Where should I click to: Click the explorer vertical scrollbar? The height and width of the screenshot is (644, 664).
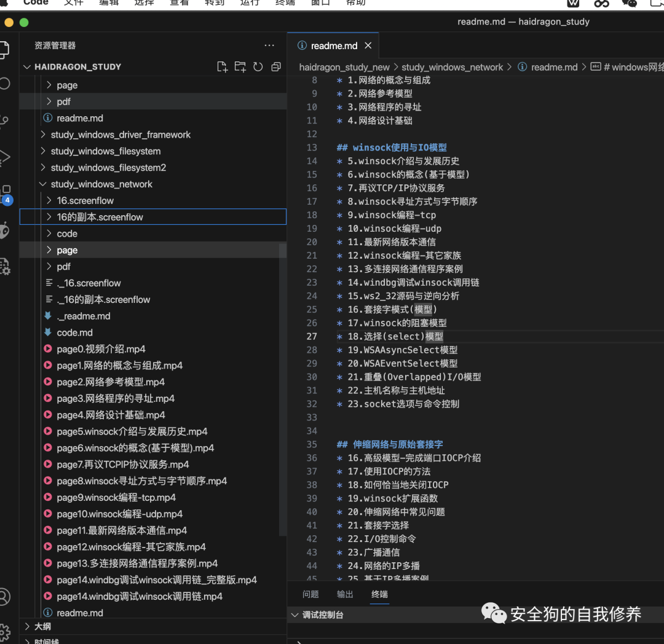click(x=282, y=389)
